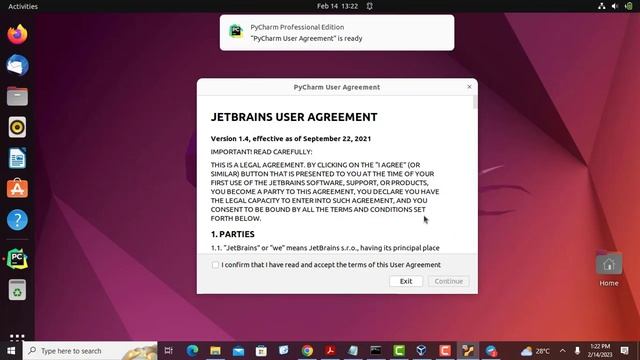Open the clock menu showing Feb 14 13:22
The image size is (640, 360).
[x=337, y=6]
